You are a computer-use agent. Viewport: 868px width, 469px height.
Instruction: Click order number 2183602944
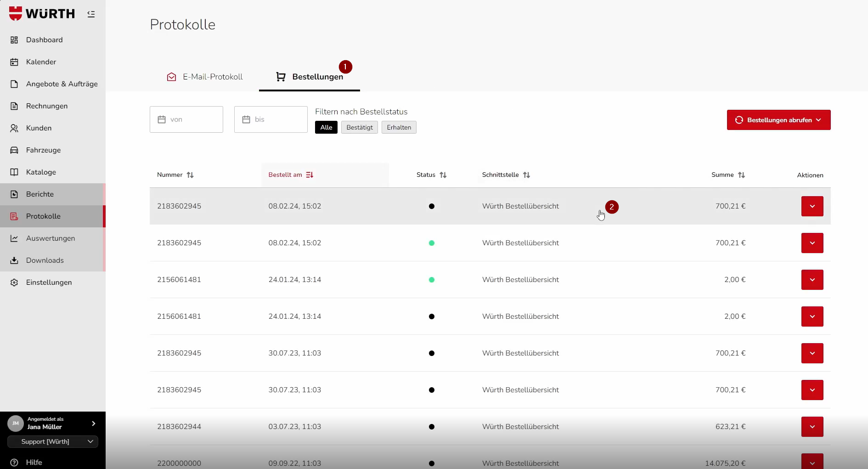(179, 427)
